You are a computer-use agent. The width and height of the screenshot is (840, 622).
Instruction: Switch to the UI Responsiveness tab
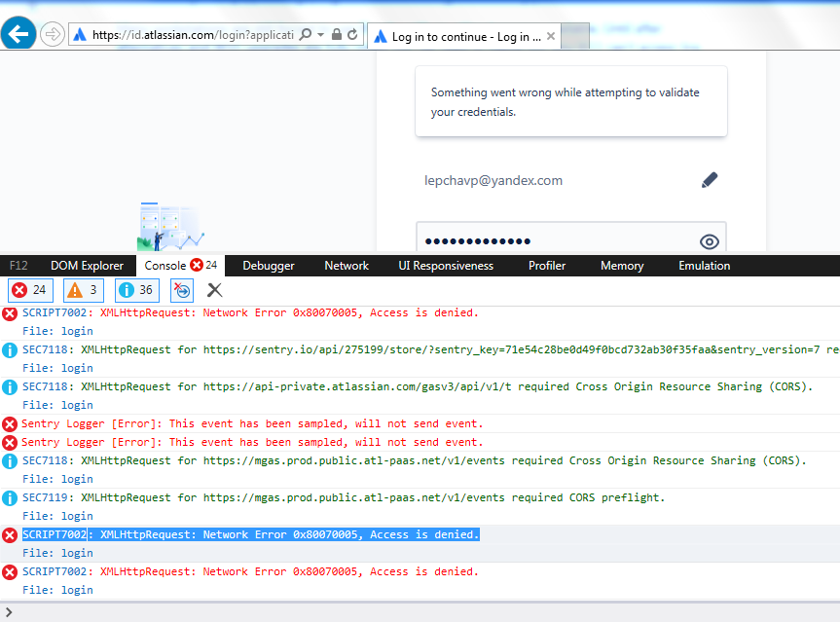pos(446,266)
